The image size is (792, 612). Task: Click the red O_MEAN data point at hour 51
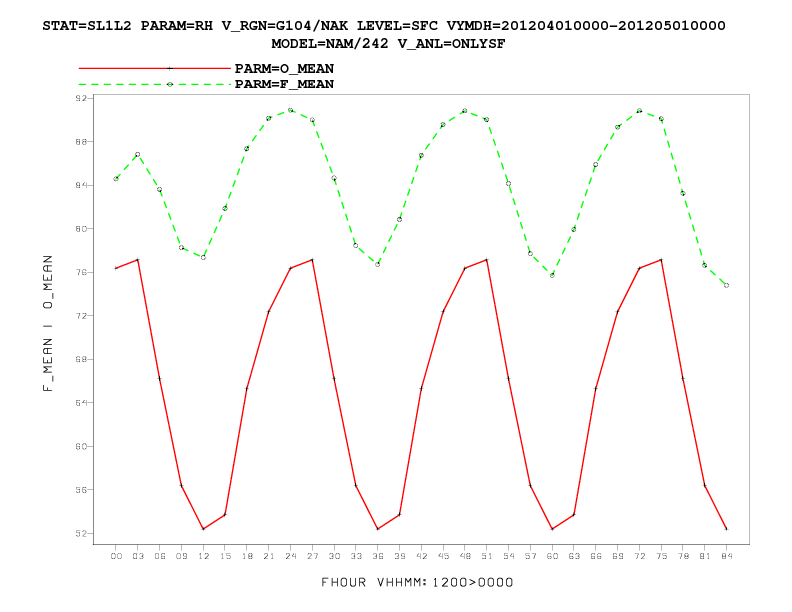click(486, 260)
